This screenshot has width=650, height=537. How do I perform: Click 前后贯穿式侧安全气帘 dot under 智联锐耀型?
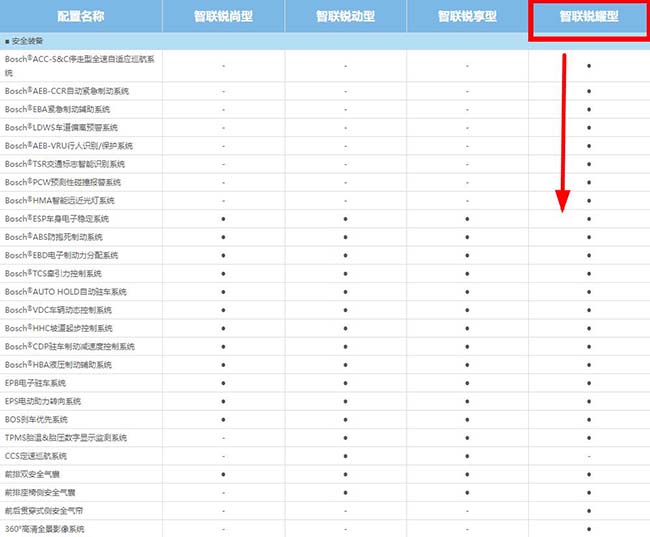click(x=589, y=511)
